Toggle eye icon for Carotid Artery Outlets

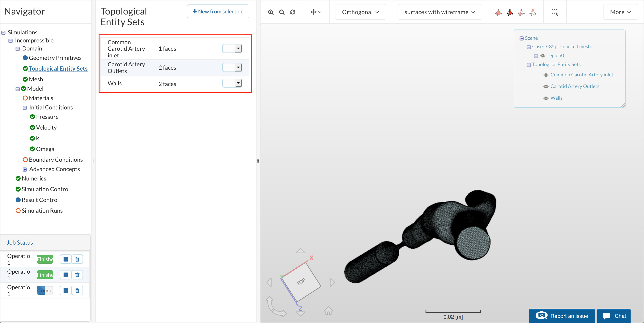click(546, 86)
